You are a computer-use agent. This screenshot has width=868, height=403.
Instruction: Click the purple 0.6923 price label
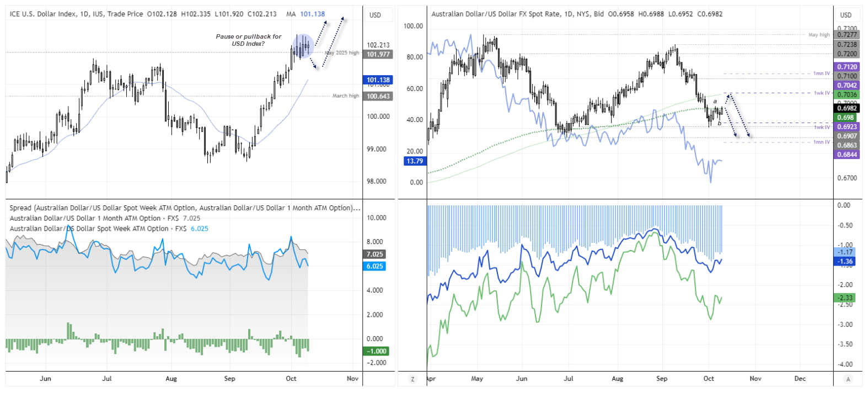tap(847, 127)
